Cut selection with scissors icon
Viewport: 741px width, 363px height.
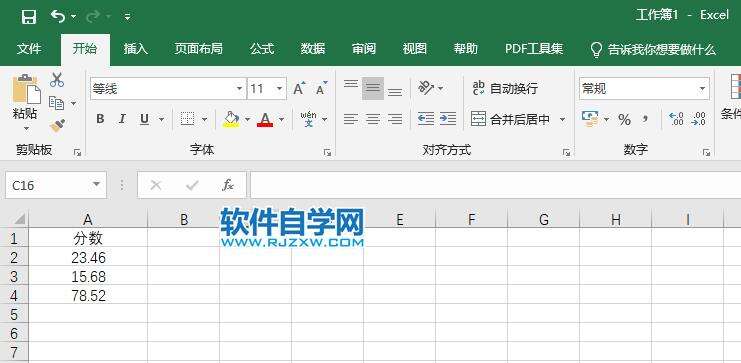tap(57, 80)
